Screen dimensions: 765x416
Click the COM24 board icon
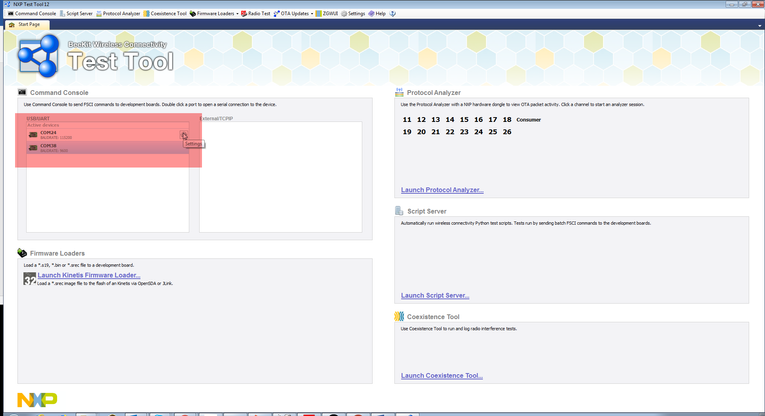pos(33,135)
